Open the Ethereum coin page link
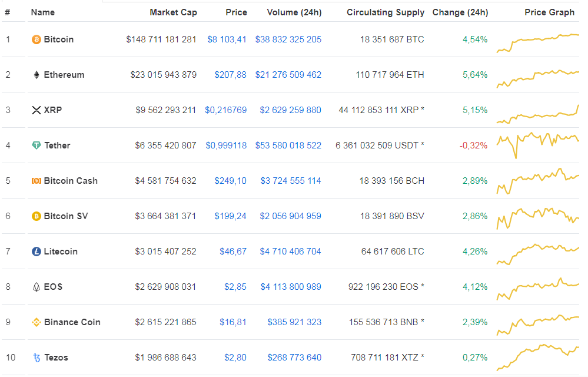 pos(64,75)
